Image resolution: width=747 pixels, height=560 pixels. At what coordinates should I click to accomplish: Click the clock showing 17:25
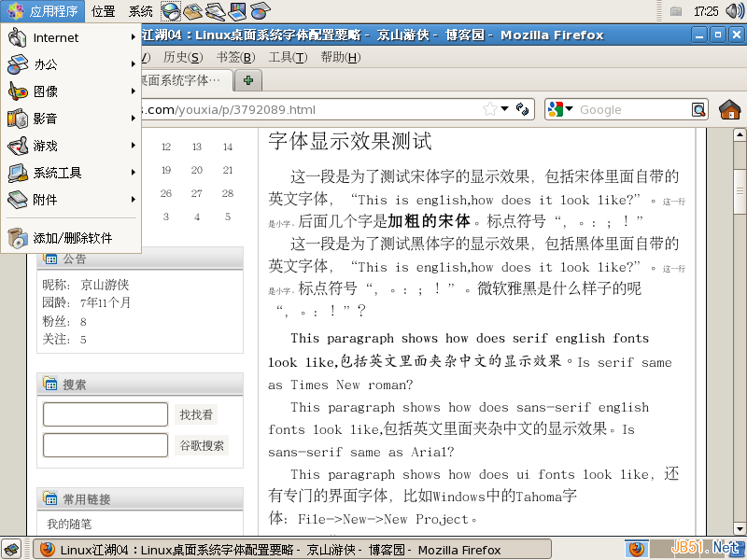coord(706,11)
